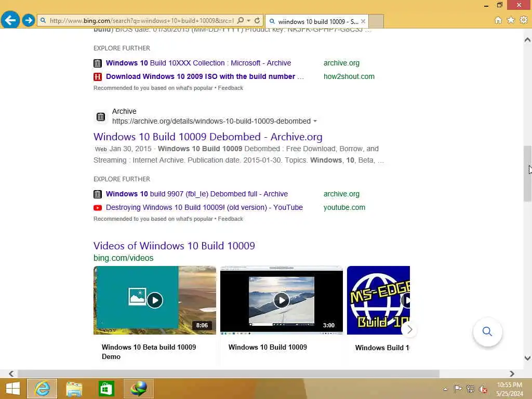Open the Tools gear icon
This screenshot has width=532, height=399.
(524, 20)
